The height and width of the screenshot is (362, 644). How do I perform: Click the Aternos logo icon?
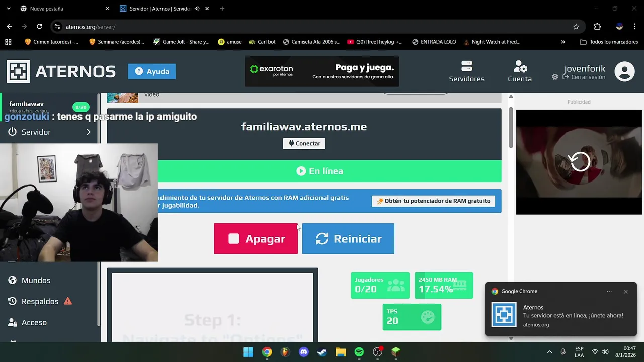coord(18,71)
